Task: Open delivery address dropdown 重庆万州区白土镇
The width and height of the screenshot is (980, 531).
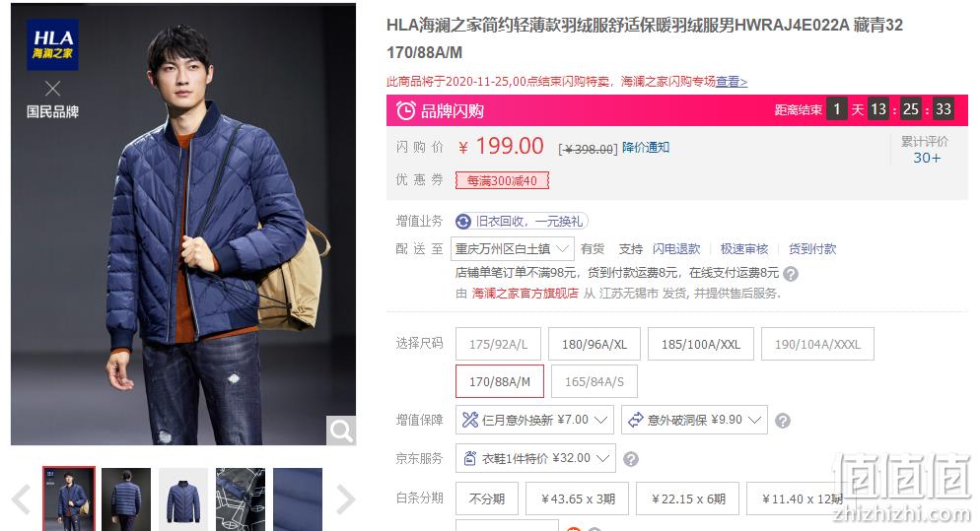Action: (x=512, y=248)
